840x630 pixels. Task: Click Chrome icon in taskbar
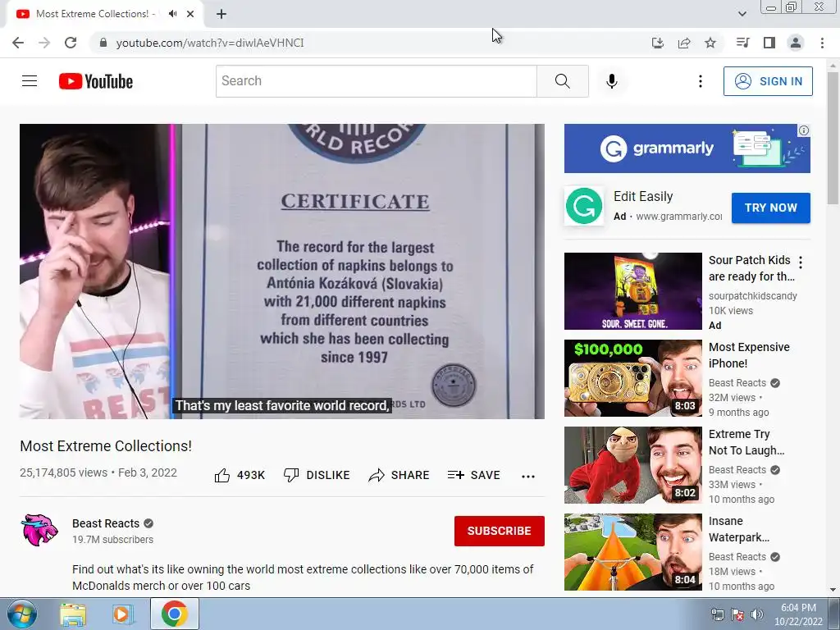click(174, 614)
